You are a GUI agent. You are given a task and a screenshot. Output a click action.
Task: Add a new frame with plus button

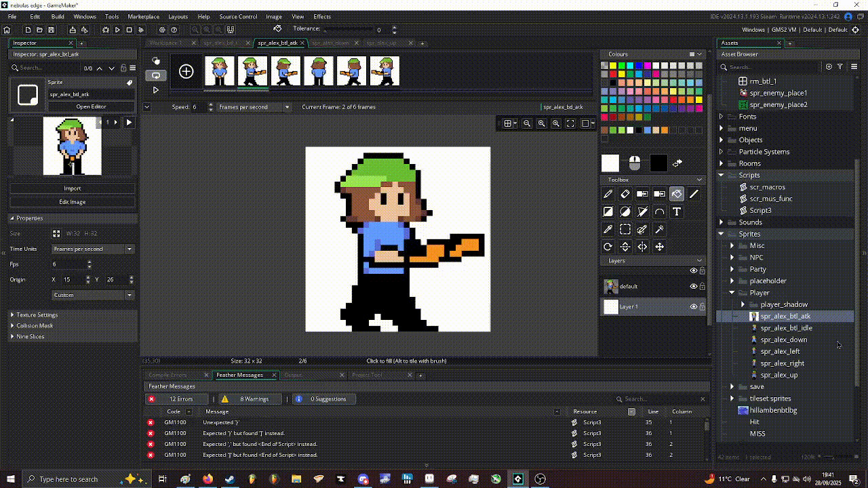click(186, 71)
